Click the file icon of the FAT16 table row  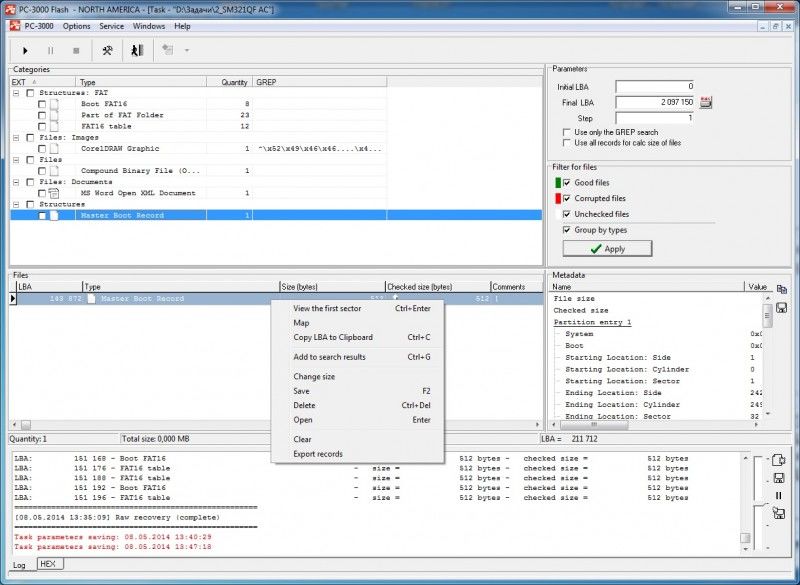pyautogui.click(x=54, y=126)
